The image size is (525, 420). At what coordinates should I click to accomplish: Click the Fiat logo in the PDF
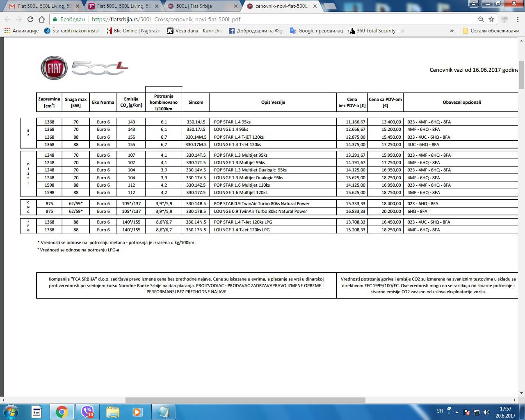(54, 68)
